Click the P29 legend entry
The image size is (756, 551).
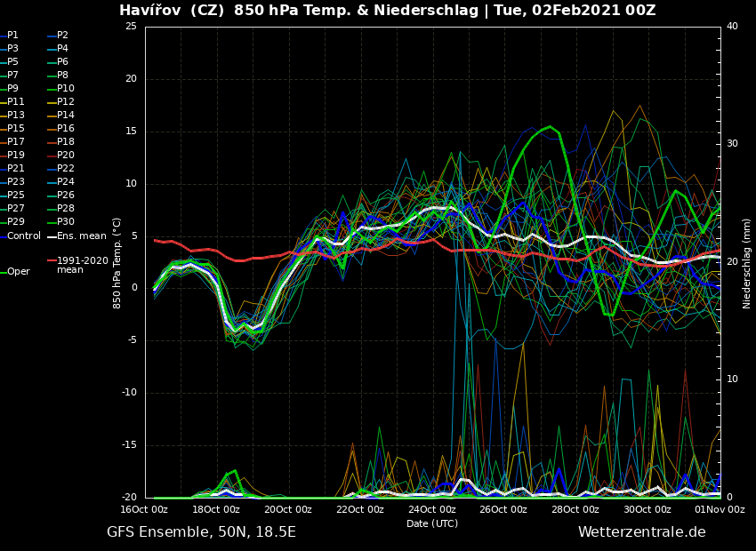[x=16, y=222]
